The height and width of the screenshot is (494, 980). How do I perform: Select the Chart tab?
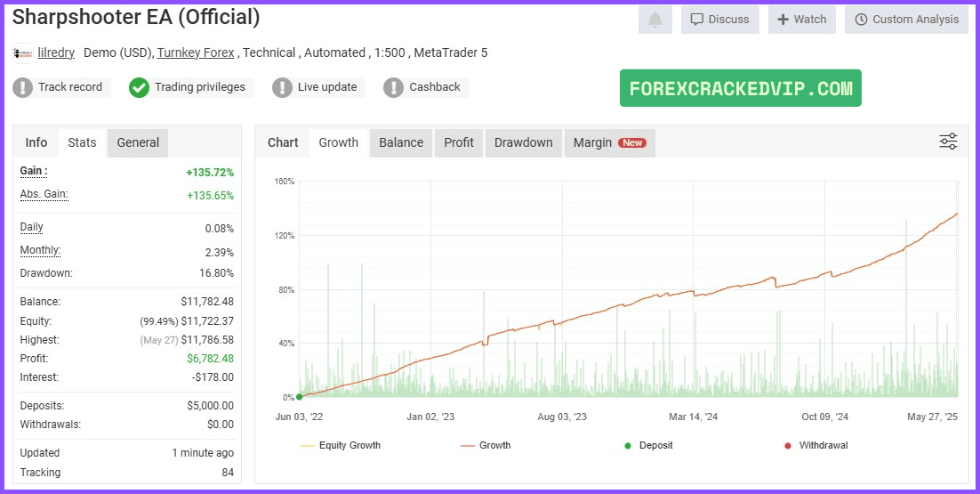[x=283, y=142]
